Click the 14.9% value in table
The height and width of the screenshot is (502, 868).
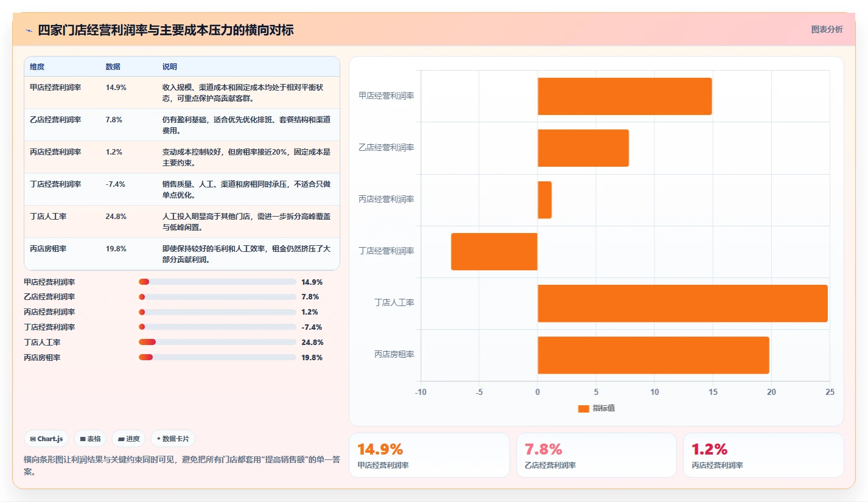pyautogui.click(x=116, y=87)
